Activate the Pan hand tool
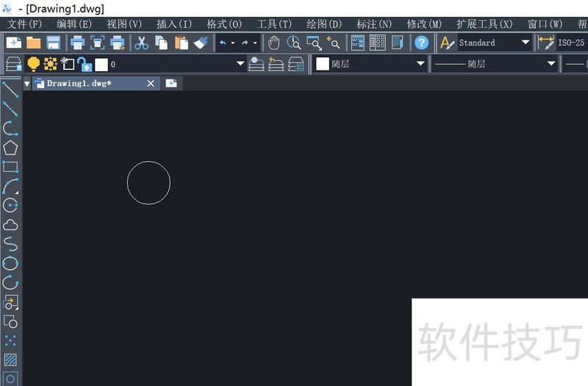The height and width of the screenshot is (386, 588). [273, 43]
